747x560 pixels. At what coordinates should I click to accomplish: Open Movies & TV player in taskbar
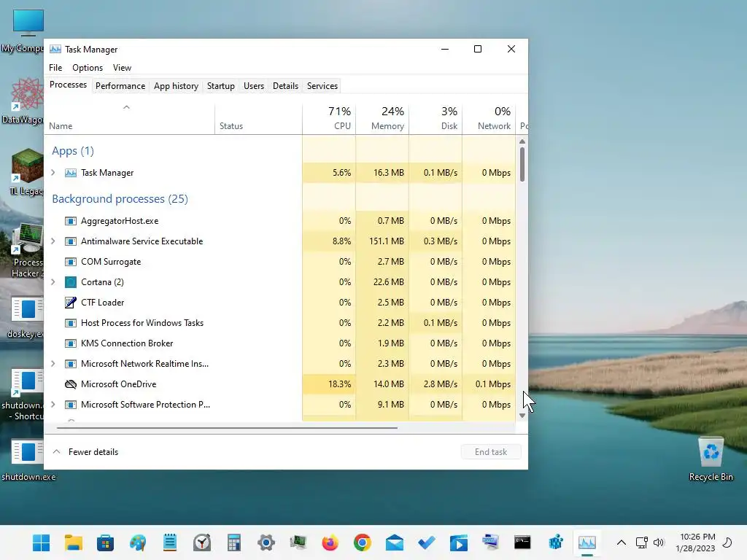tap(458, 542)
